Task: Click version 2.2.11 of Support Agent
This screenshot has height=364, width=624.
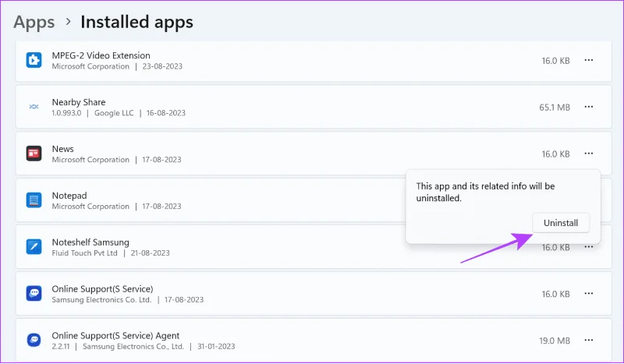Action: (61, 347)
